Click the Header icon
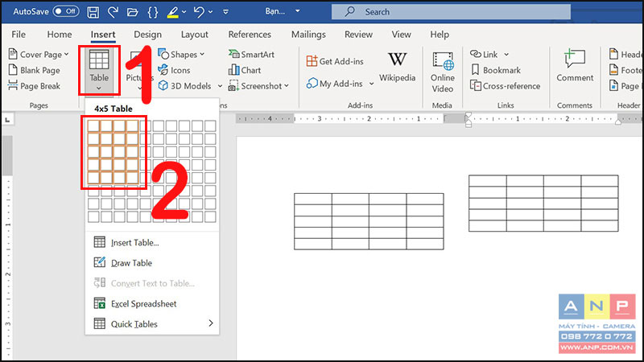Viewport: 644px width, 362px height. (613, 54)
